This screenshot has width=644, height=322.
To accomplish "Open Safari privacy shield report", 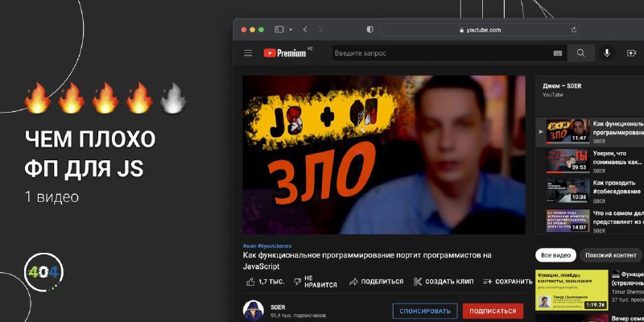I will pos(370,30).
